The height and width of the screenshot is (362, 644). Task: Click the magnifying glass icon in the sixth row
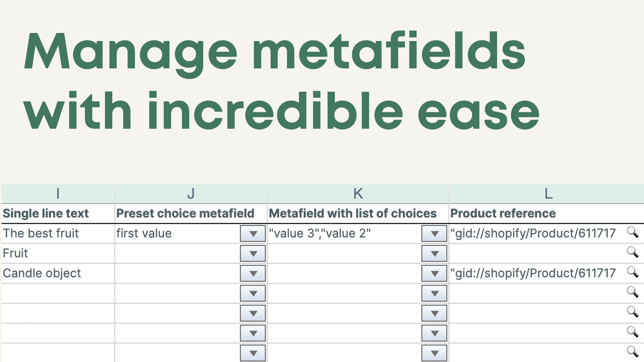tap(632, 333)
